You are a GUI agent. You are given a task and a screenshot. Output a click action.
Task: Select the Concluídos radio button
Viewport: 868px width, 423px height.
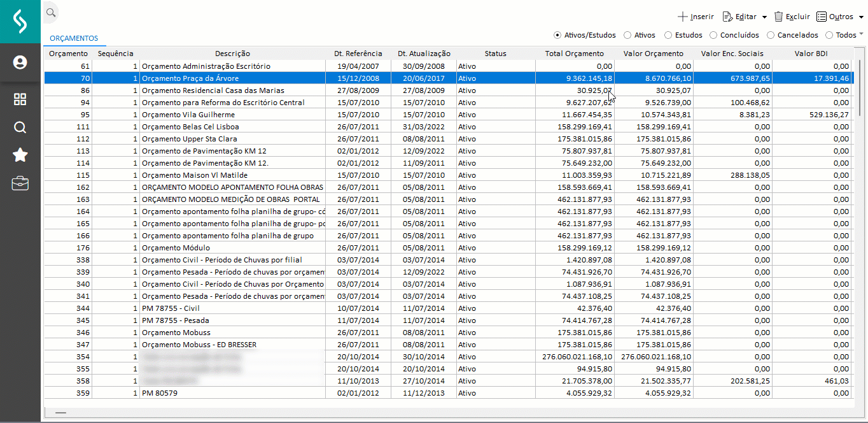[x=713, y=35]
